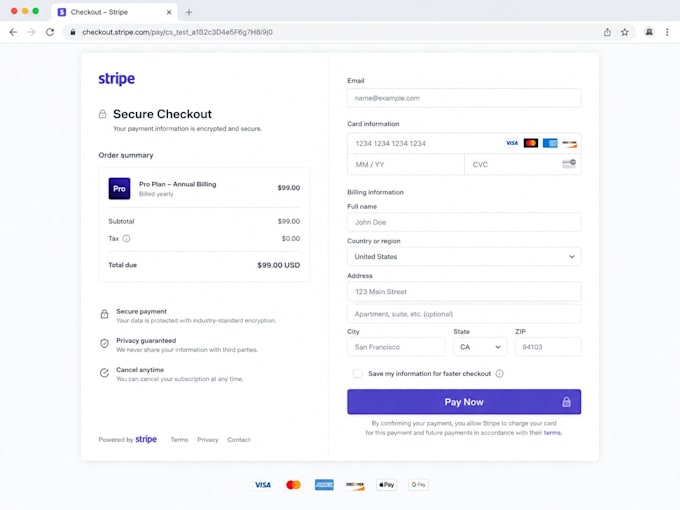
Task: Click the Subtotal label
Action: (x=121, y=221)
